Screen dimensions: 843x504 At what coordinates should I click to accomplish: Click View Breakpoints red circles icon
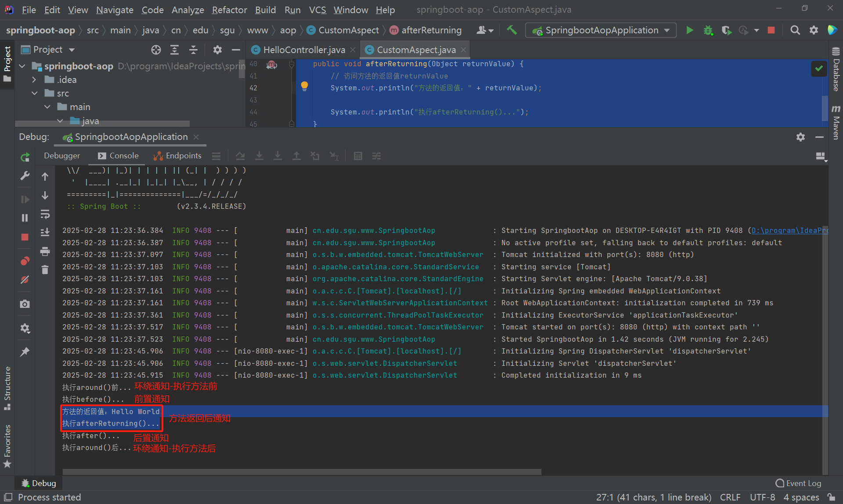25,261
